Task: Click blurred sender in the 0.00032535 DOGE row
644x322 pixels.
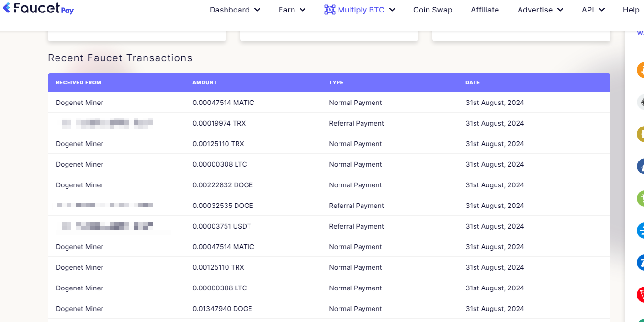Action: coord(105,205)
